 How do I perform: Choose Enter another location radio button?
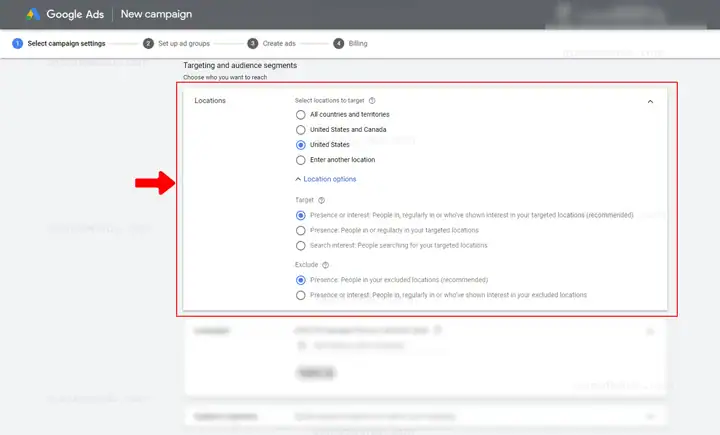click(300, 160)
